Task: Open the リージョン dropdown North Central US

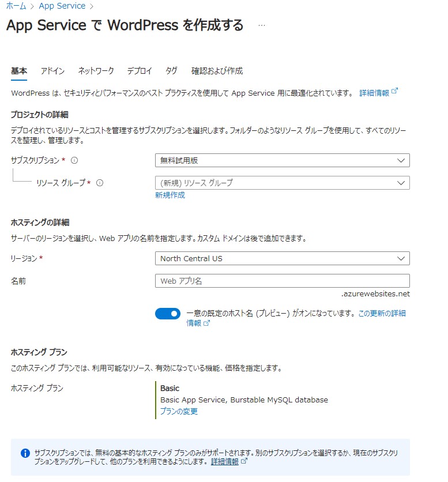Action: pos(283,258)
